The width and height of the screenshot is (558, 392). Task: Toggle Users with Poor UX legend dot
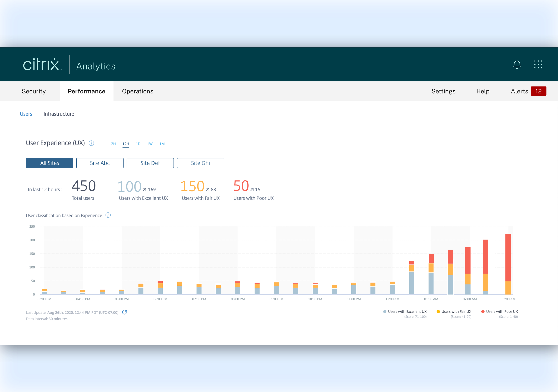click(483, 312)
